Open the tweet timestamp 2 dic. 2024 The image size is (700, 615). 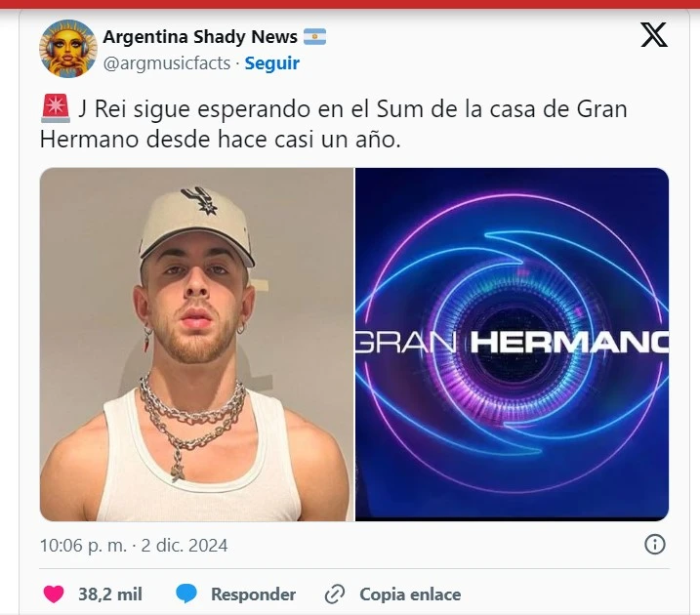tap(185, 546)
